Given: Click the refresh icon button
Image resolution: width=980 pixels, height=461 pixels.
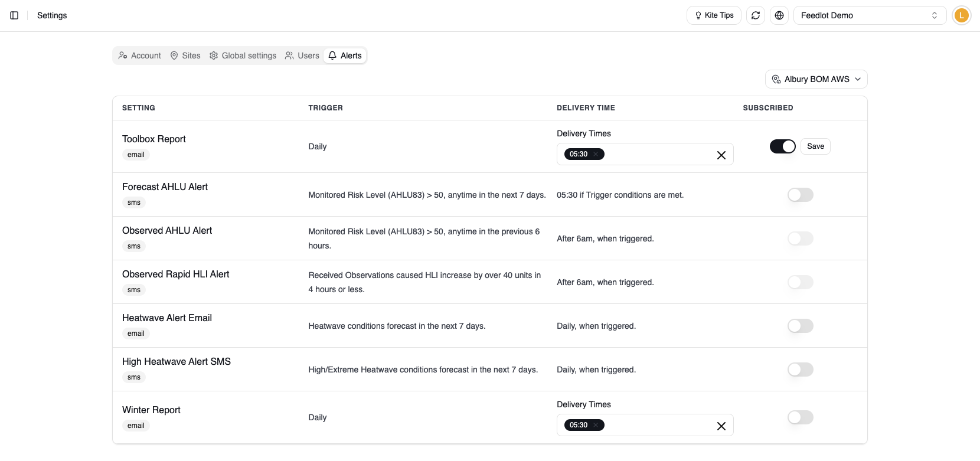Looking at the screenshot, I should point(756,15).
